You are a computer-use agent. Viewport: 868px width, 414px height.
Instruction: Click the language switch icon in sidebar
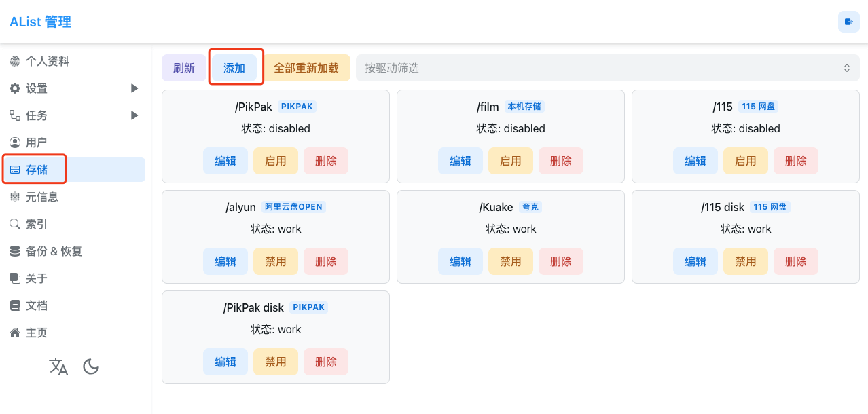[x=59, y=367]
